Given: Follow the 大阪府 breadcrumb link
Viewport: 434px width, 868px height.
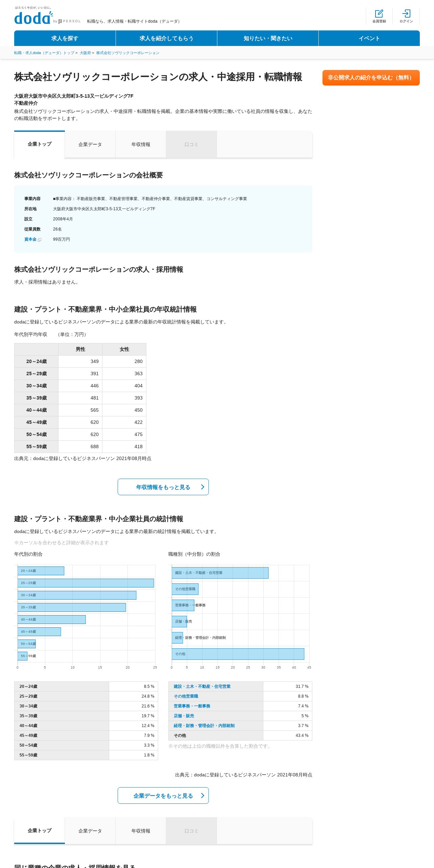Looking at the screenshot, I should (85, 53).
